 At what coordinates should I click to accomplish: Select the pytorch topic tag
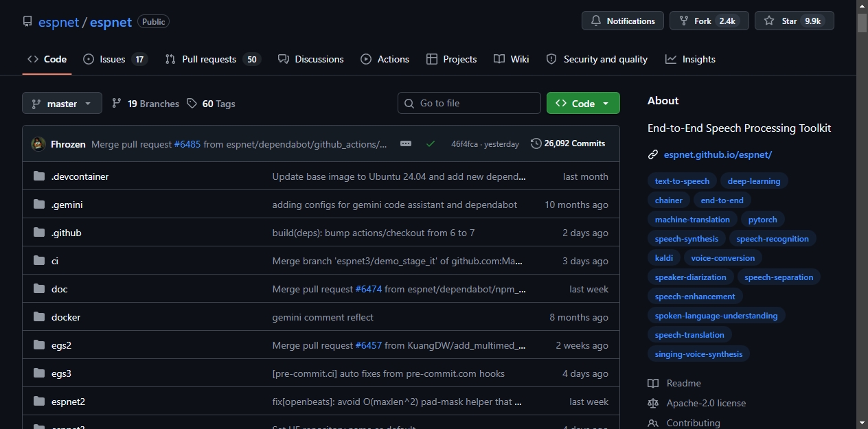click(763, 220)
